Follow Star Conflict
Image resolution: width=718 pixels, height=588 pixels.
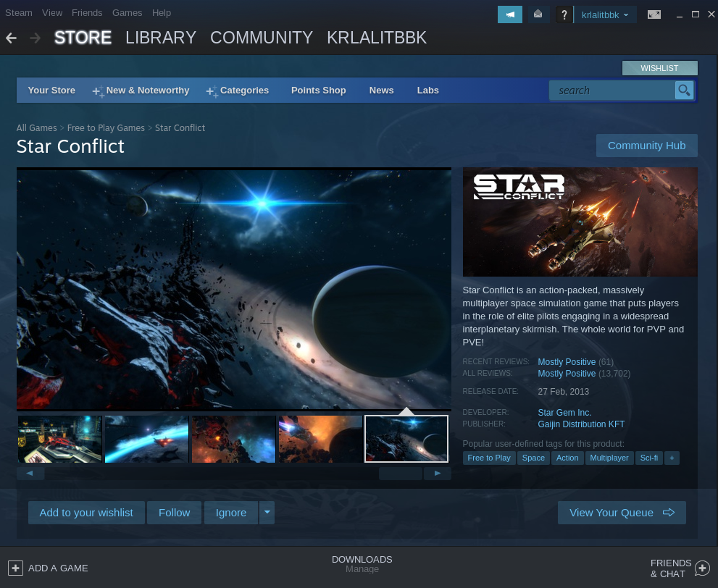tap(174, 512)
